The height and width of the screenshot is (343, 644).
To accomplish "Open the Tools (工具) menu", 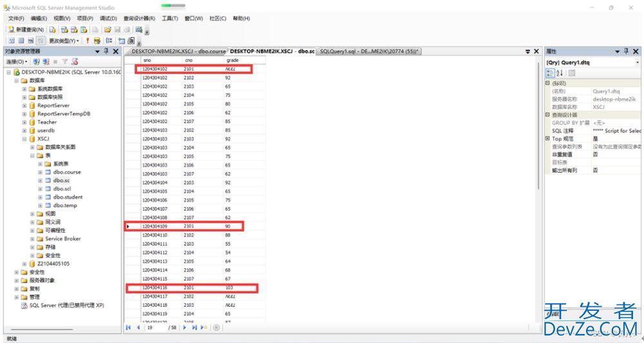I will pos(169,19).
